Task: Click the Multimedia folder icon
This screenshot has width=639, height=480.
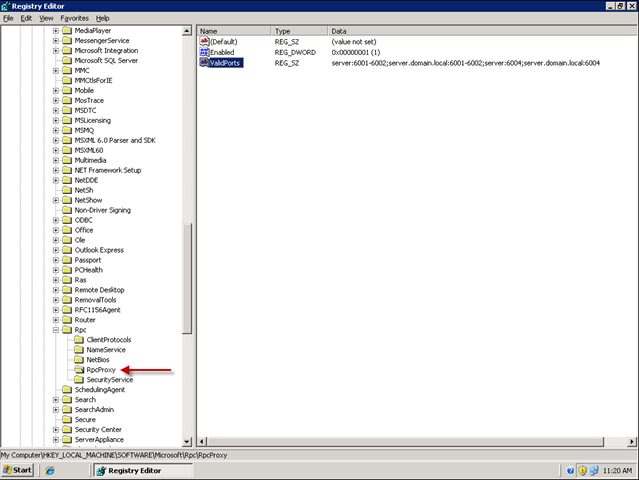Action: point(67,160)
